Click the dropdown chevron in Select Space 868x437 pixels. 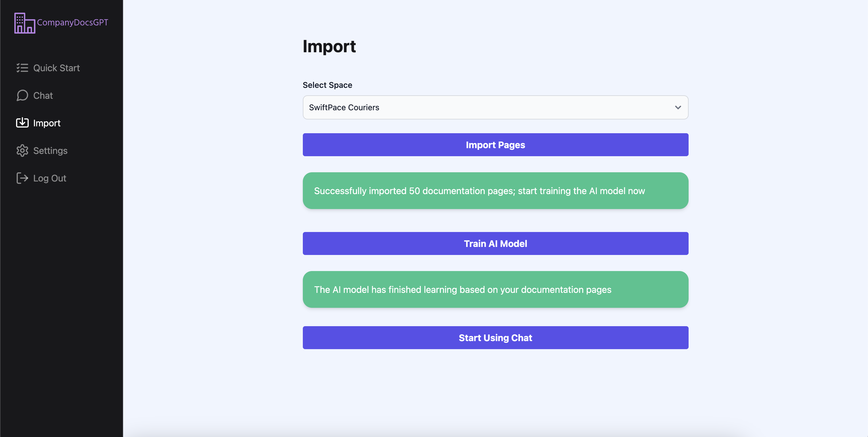678,107
